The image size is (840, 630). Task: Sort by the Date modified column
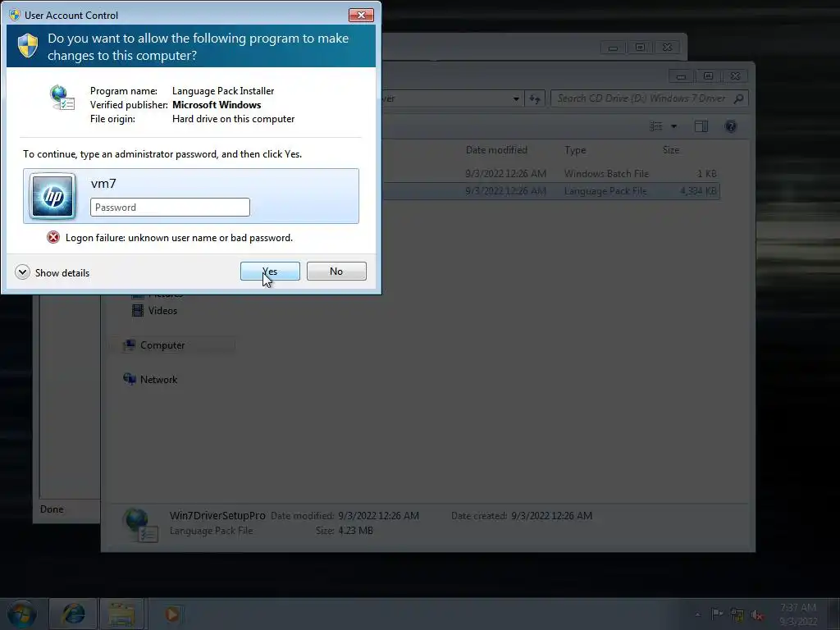click(496, 150)
